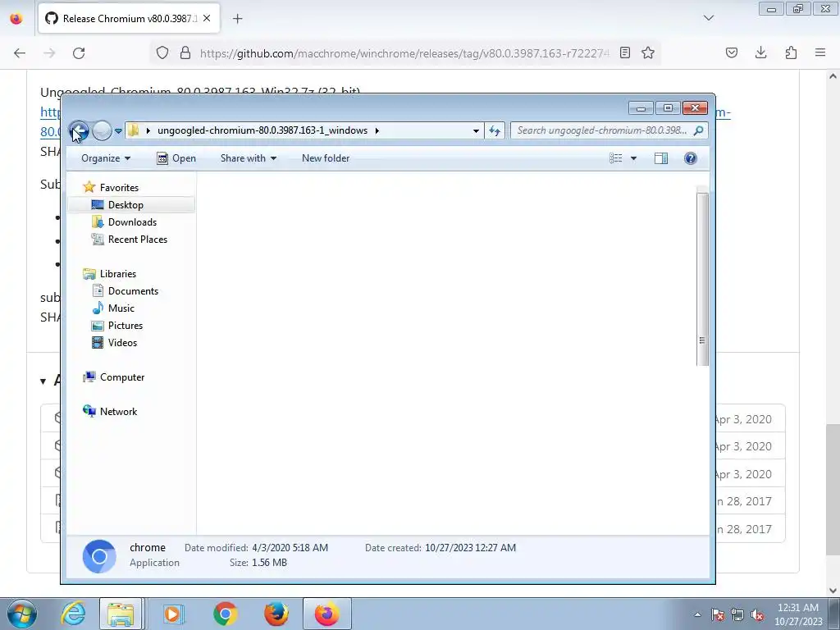840x630 pixels.
Task: Open Firefox application hamburger menu
Action: coord(820,52)
